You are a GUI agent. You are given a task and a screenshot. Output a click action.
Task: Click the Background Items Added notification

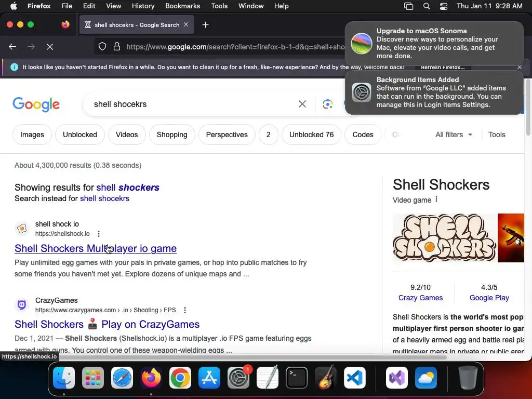(x=434, y=92)
